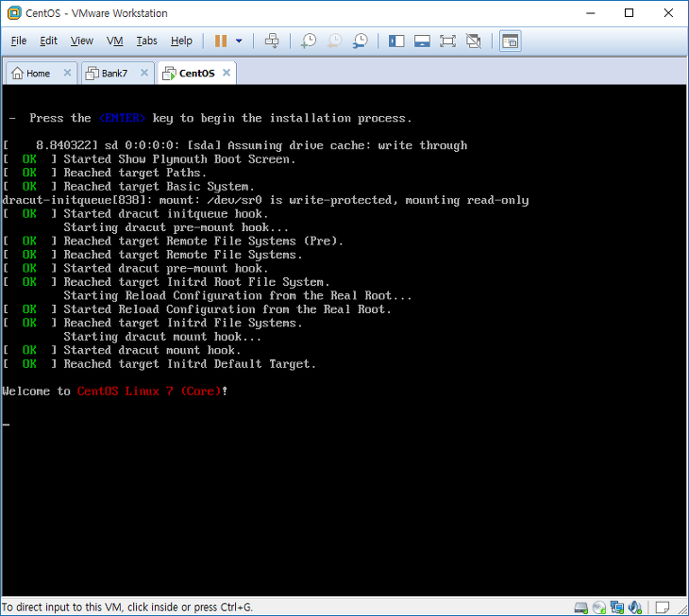Open the View menu

pos(82,41)
